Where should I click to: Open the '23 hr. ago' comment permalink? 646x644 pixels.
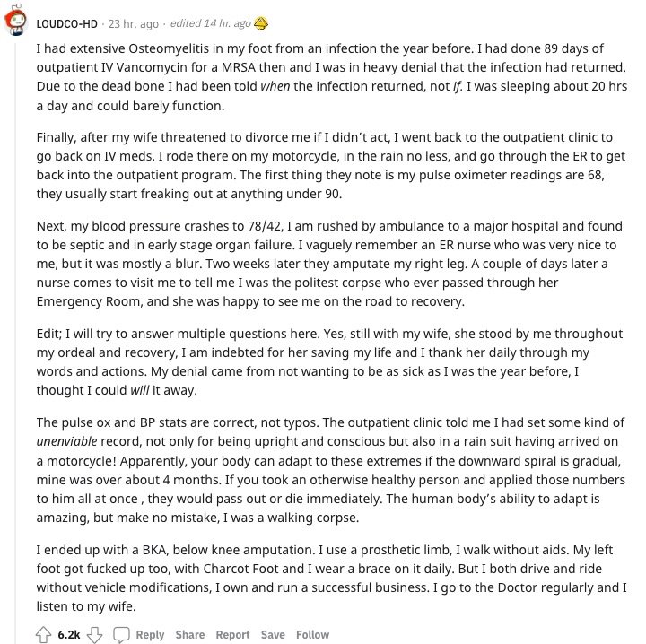134,24
